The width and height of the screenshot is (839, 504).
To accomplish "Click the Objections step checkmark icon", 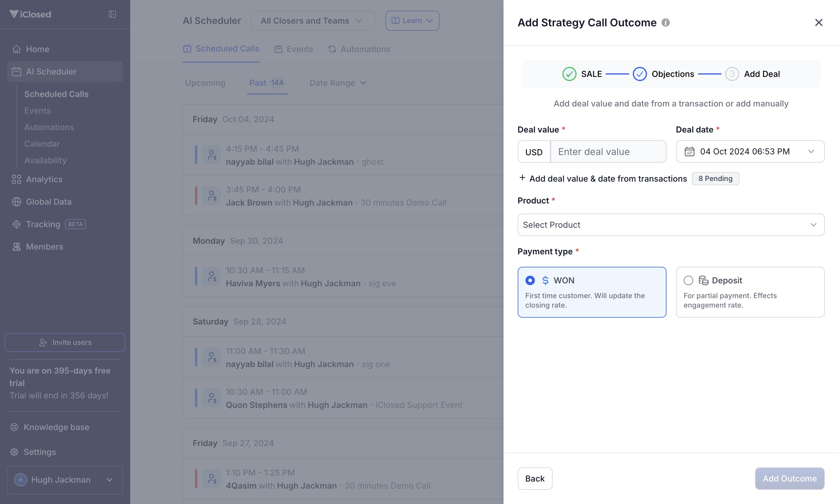I will 640,74.
